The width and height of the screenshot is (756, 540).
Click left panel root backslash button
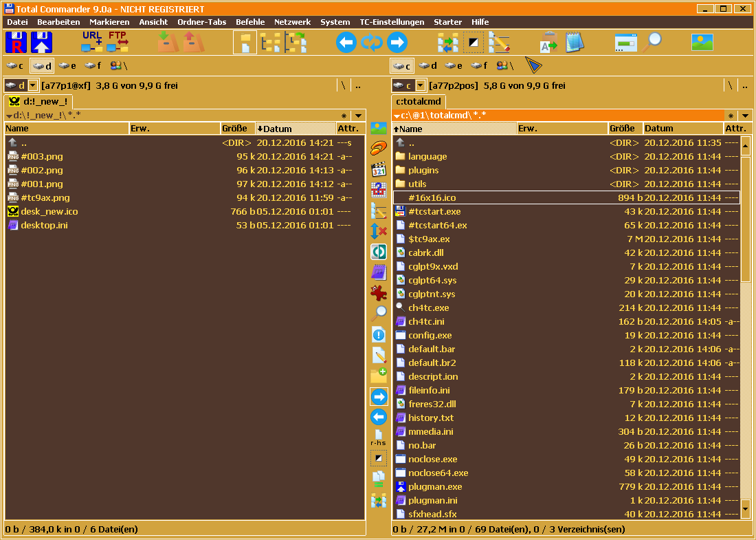(343, 86)
